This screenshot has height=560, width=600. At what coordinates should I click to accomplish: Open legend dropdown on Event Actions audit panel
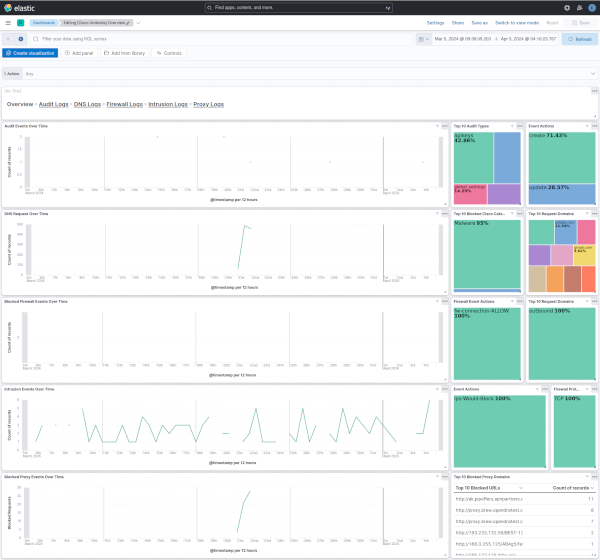[x=585, y=126]
